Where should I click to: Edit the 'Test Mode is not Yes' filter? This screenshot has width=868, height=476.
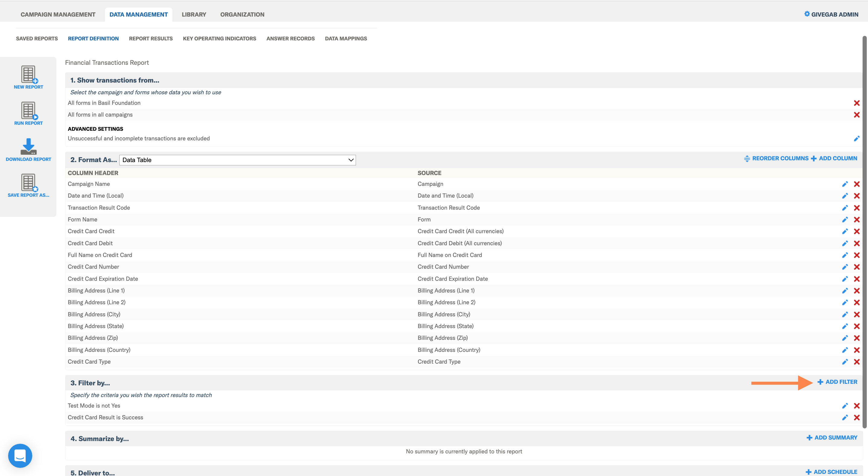[x=845, y=406]
